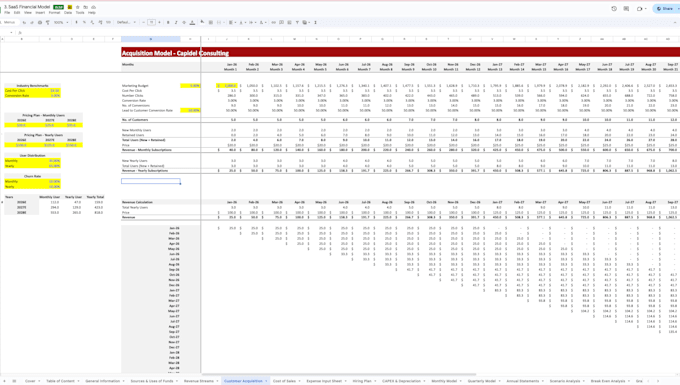The width and height of the screenshot is (680, 385).
Task: Open version history clock icon
Action: 614,9
